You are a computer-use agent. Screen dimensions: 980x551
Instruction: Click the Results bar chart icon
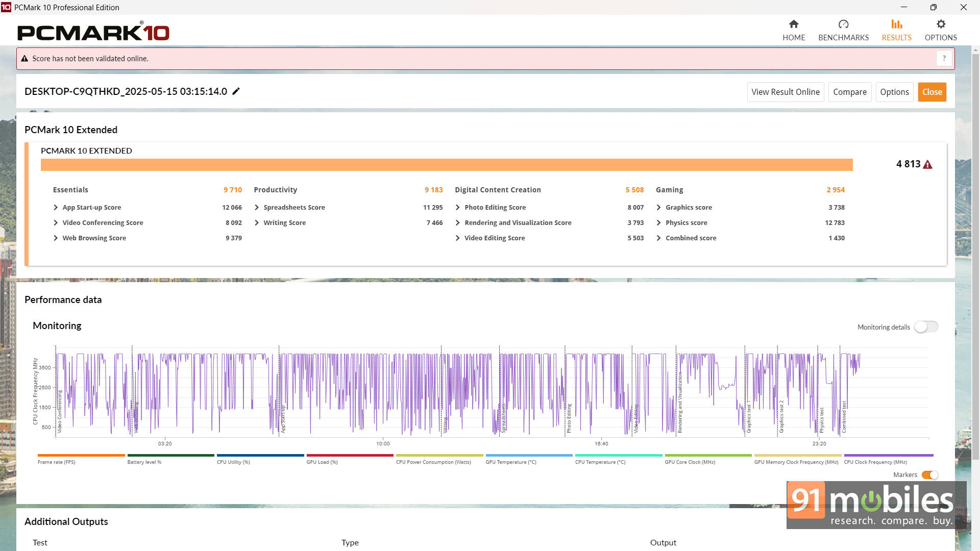point(896,24)
